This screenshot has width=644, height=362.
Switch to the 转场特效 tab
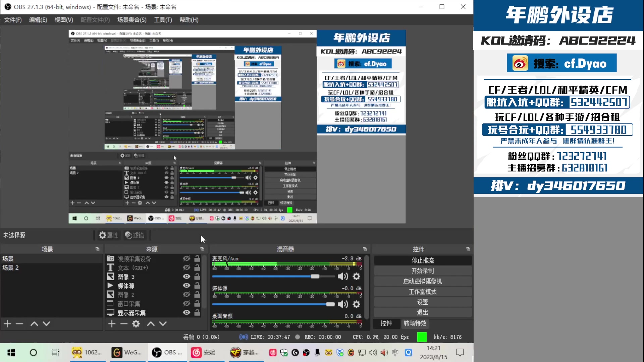(x=415, y=323)
